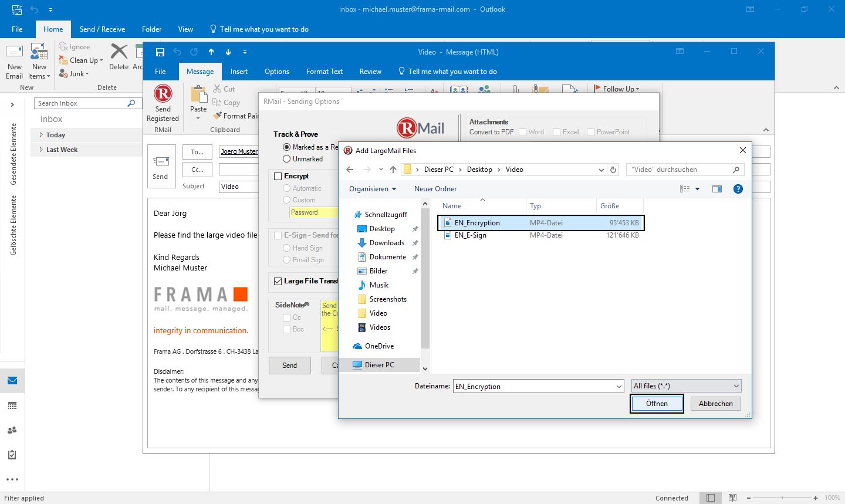The width and height of the screenshot is (845, 504).
Task: Open address bar previous locations dropdown
Action: pyautogui.click(x=601, y=170)
